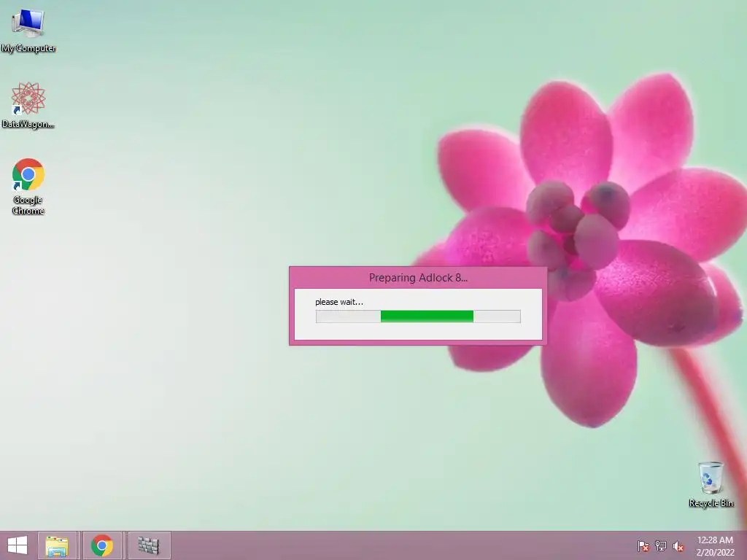Click the green installation progress bar

[418, 316]
